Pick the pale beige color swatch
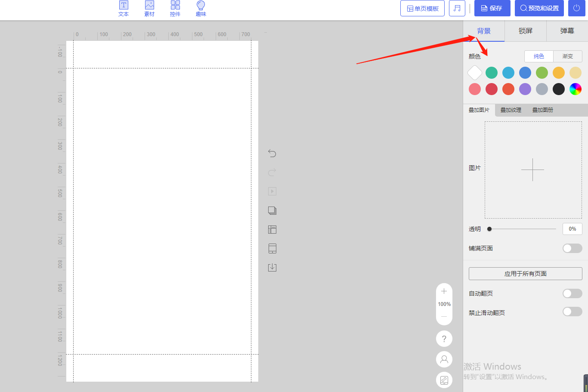The width and height of the screenshot is (588, 392). [x=576, y=73]
